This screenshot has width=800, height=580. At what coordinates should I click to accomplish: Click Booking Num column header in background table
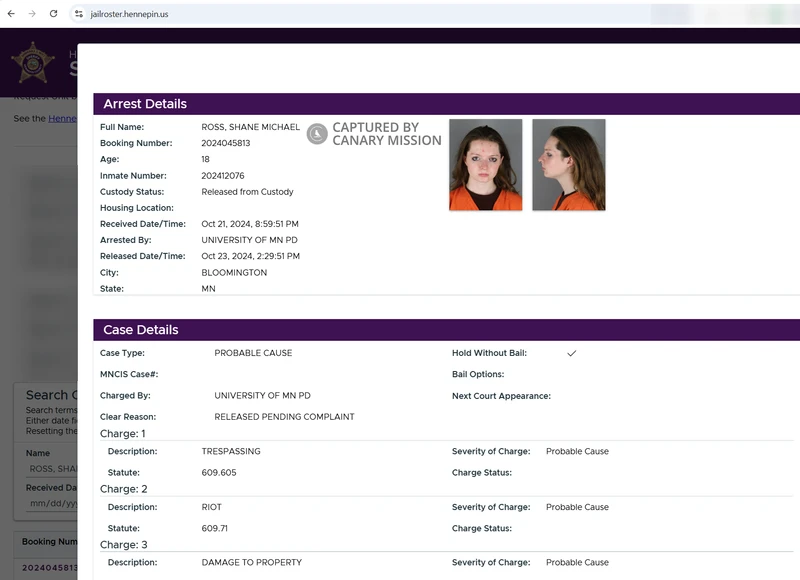tap(49, 542)
